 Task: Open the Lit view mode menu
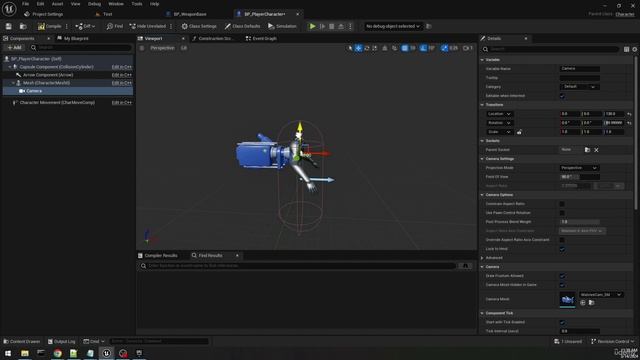pyautogui.click(x=184, y=48)
